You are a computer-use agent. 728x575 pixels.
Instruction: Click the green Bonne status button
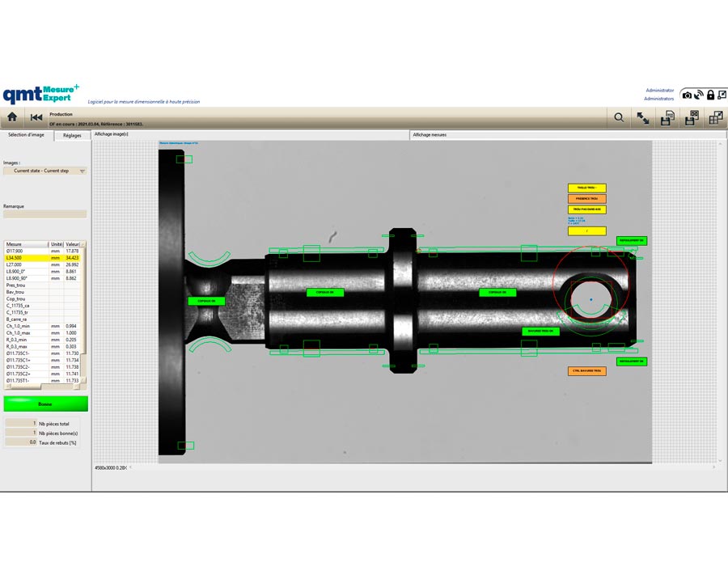click(45, 404)
